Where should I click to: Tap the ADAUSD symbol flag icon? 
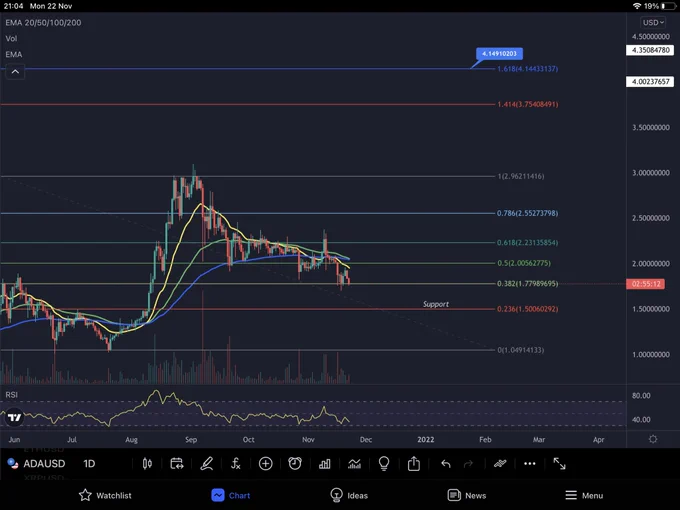pyautogui.click(x=13, y=464)
